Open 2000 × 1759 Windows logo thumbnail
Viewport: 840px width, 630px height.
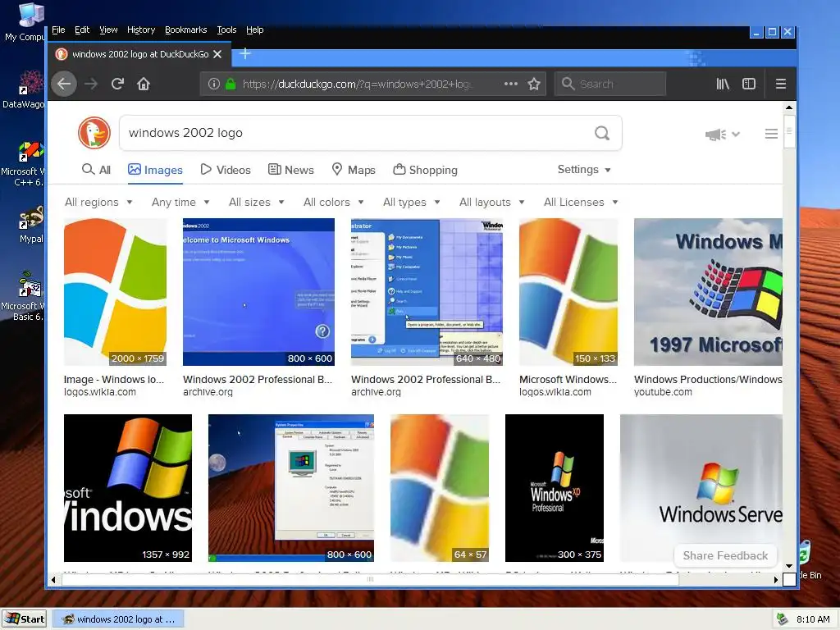[x=115, y=292]
